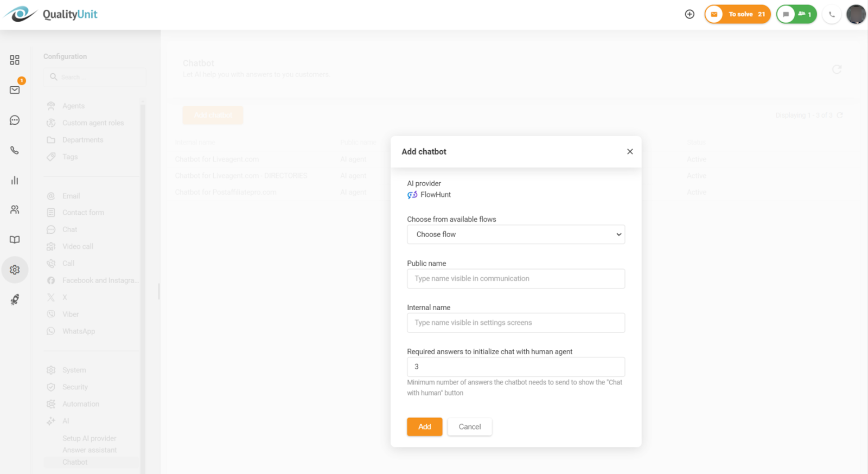
Task: Focus the Internal name input field
Action: (x=515, y=323)
